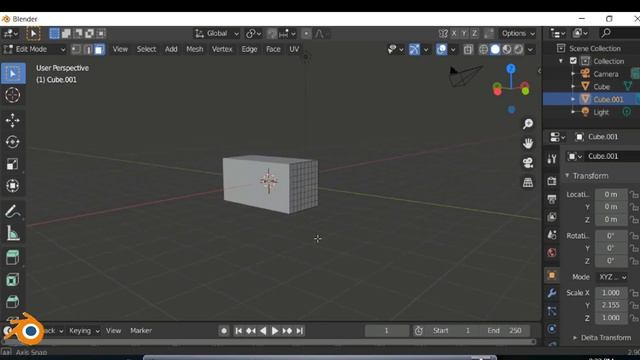Open the Mesh menu

pos(195,49)
